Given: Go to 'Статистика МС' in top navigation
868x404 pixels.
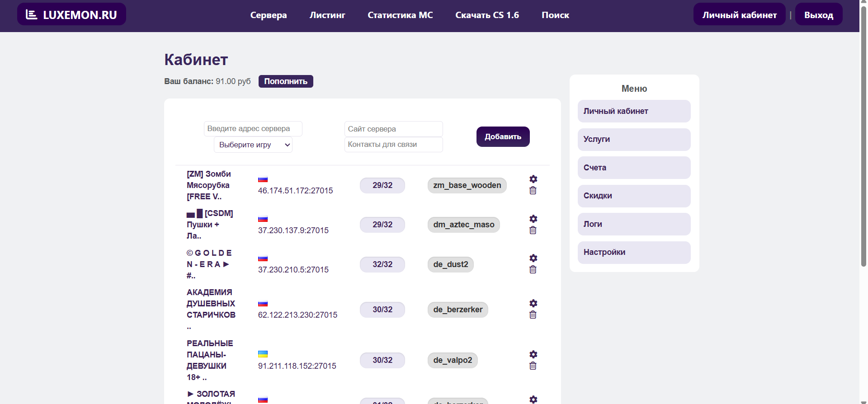Looking at the screenshot, I should [x=400, y=15].
